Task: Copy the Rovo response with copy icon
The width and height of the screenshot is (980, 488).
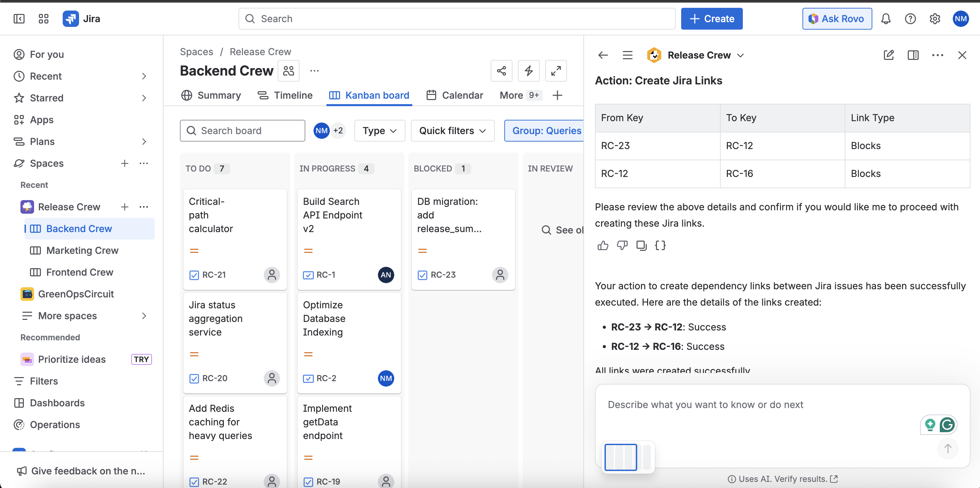Action: 641,245
